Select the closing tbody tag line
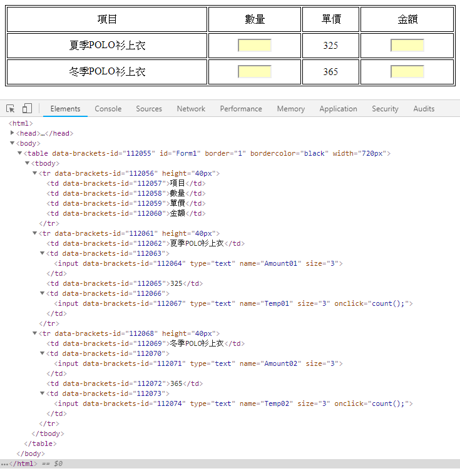460x476 pixels. click(x=48, y=434)
